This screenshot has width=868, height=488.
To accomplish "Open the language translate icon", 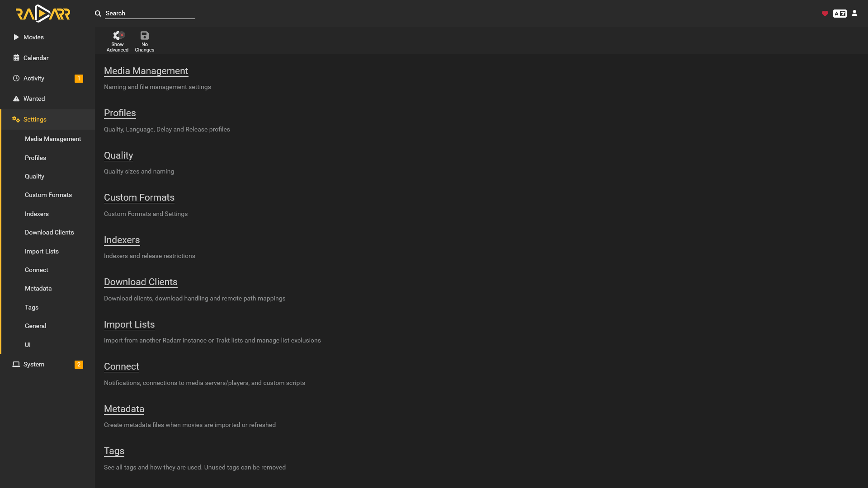I will coord(840,14).
